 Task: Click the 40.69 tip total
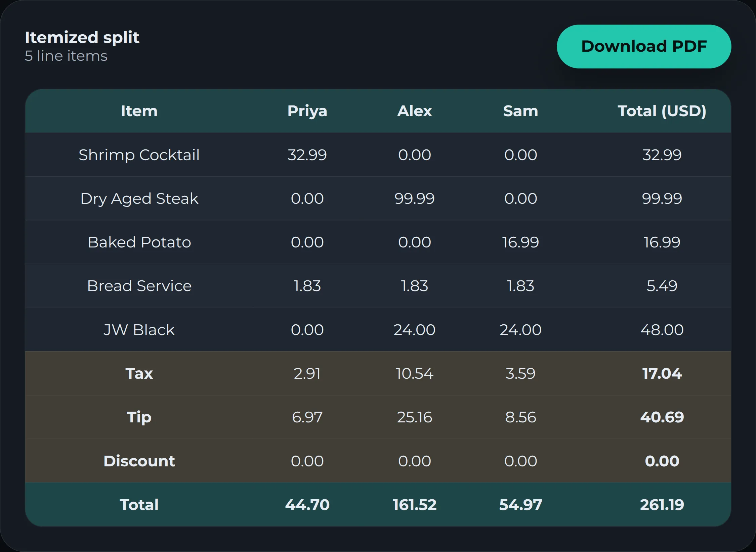pyautogui.click(x=662, y=417)
